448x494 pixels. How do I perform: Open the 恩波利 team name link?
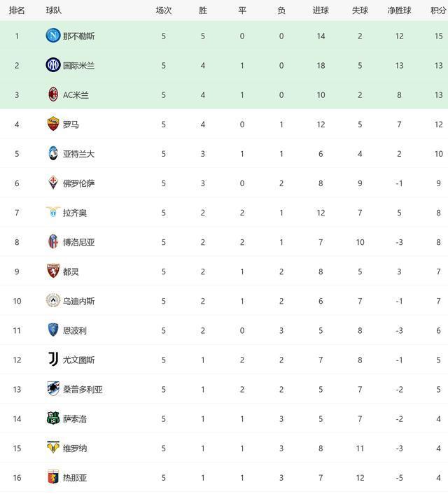(x=75, y=330)
